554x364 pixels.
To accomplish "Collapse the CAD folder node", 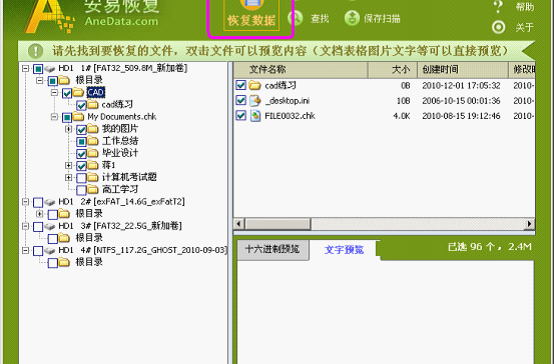I will coord(54,93).
